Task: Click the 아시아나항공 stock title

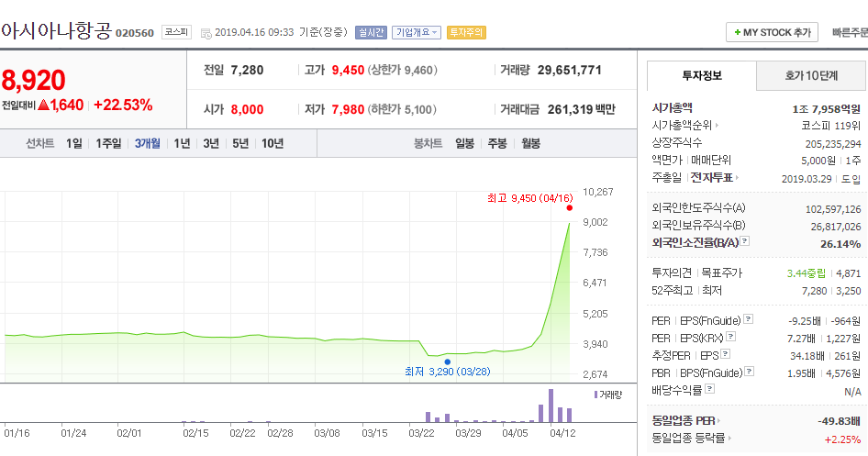Action: [x=56, y=30]
